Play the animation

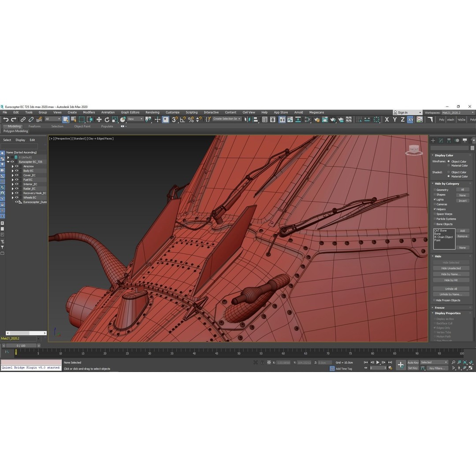point(378,362)
